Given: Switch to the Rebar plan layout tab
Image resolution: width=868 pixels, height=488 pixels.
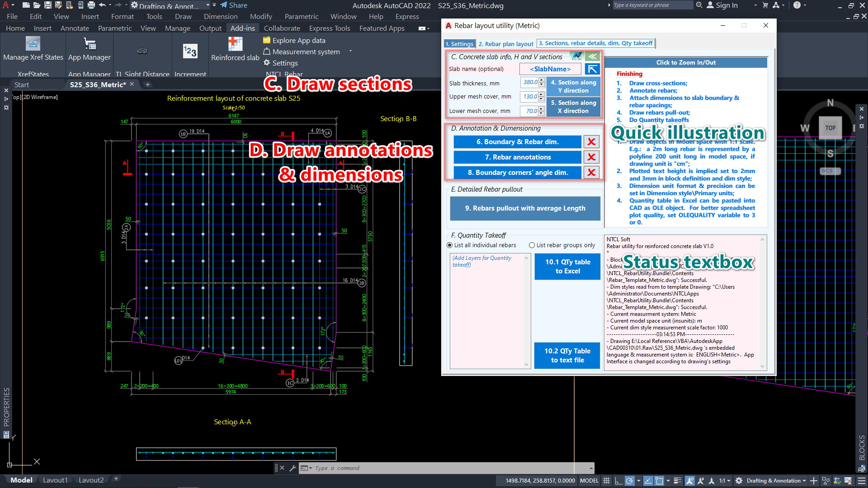Looking at the screenshot, I should (506, 44).
